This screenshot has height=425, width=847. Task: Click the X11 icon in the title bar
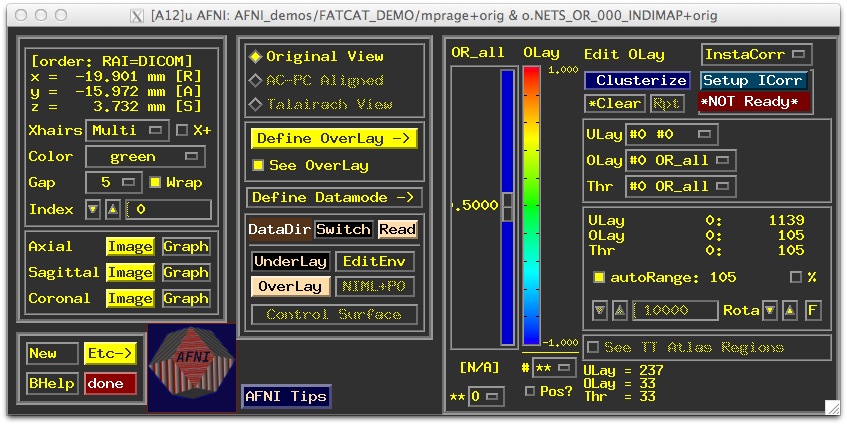coord(137,16)
